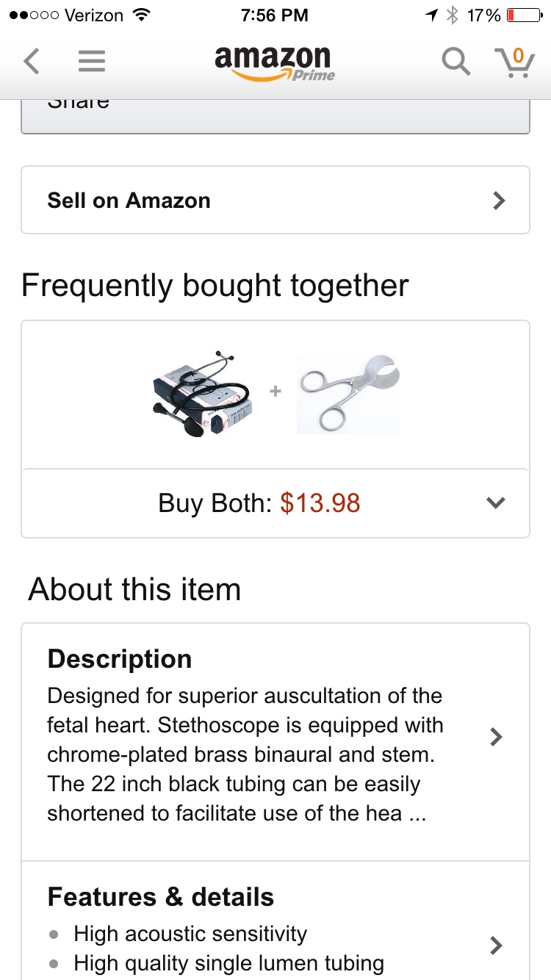Viewport: 551px width, 980px height.
Task: Tap the Amazon Prime logo
Action: click(x=274, y=62)
